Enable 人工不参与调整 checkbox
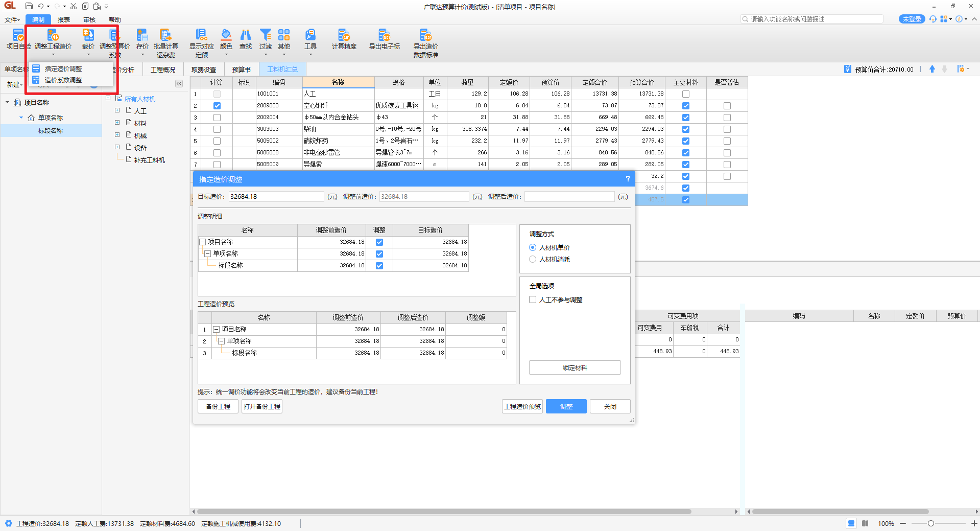The image size is (980, 531). [x=533, y=299]
